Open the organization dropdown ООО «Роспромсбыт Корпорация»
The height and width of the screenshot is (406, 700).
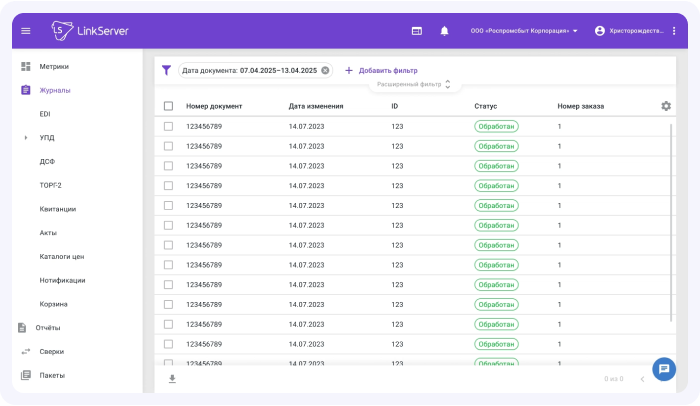524,31
